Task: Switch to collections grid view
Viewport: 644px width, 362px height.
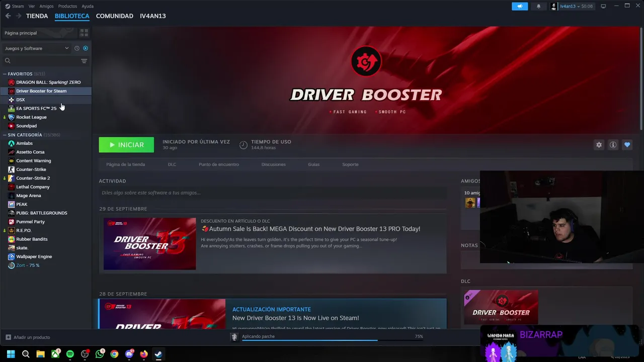Action: pos(84,33)
